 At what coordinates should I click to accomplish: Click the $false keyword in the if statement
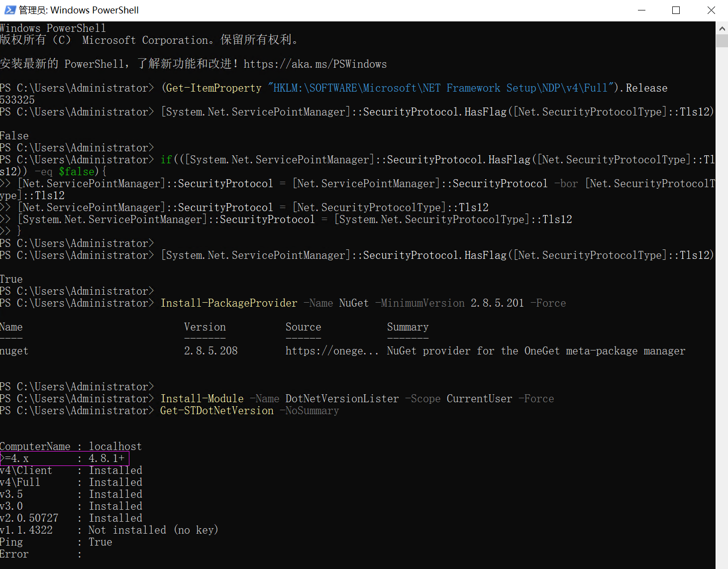point(76,171)
